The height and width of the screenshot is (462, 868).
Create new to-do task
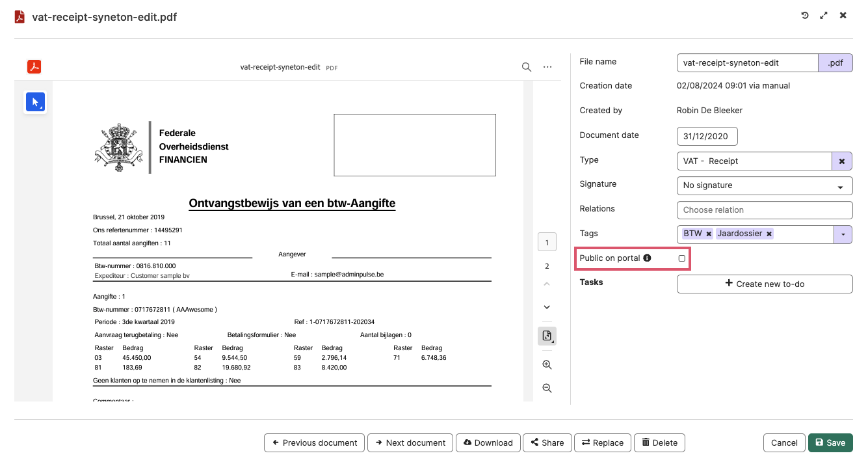[x=765, y=284]
